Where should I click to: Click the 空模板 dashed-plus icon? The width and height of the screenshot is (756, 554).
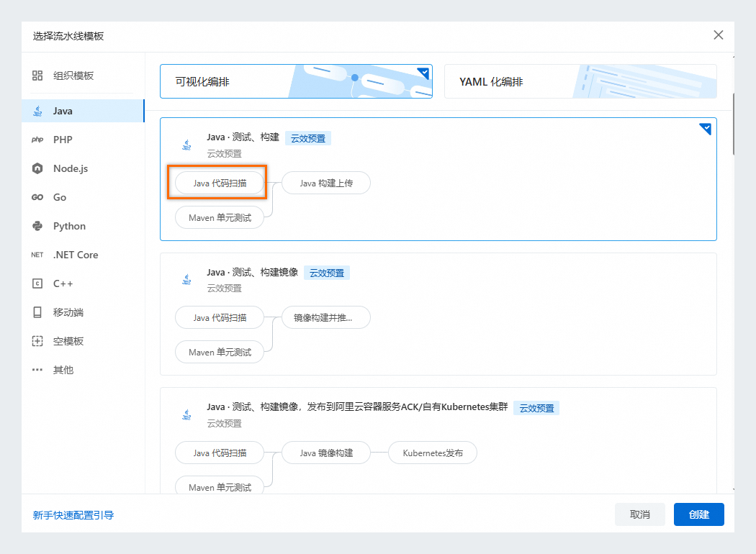point(37,341)
